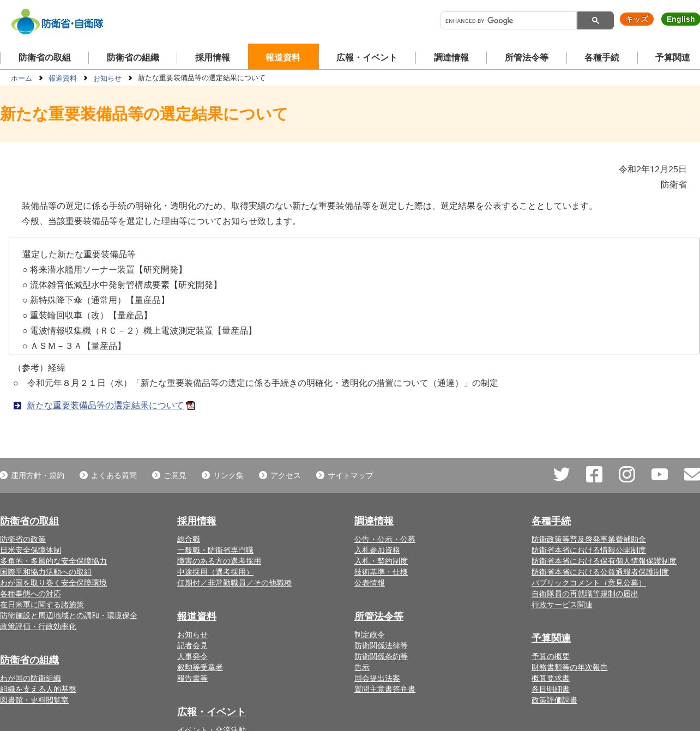Viewport: 700px width, 731px height.
Task: Open 記者会見 footer link
Action: point(192,646)
